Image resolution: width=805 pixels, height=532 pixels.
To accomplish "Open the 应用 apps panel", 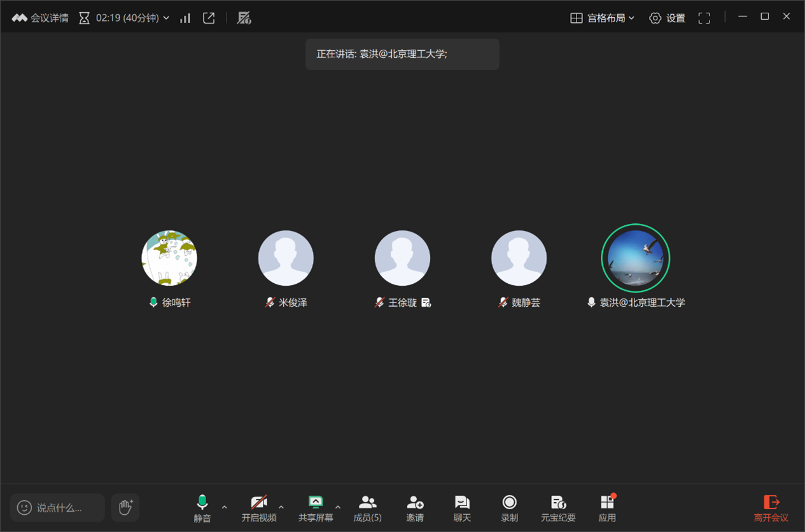I will click(607, 508).
